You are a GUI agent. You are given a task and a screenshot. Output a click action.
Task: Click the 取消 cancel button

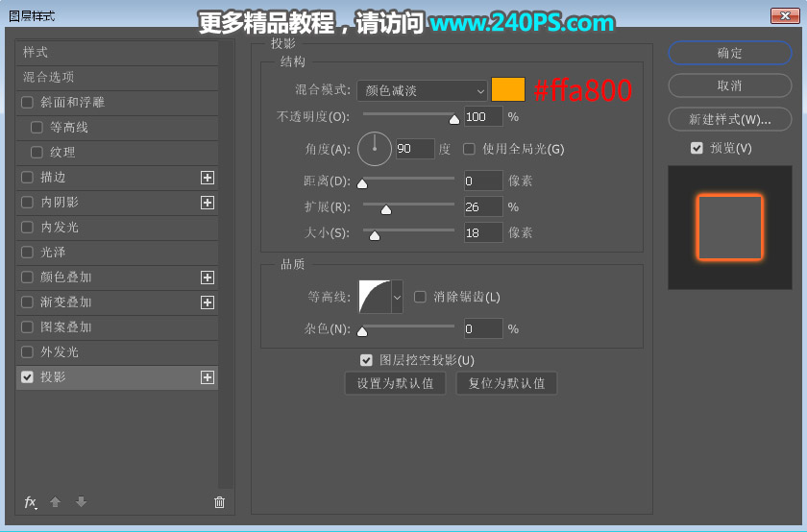pyautogui.click(x=730, y=85)
